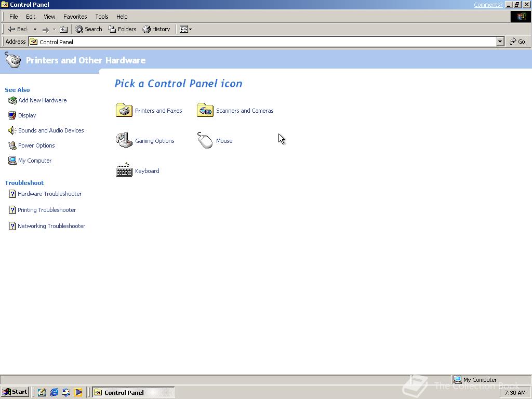Open the Views dropdown button
Screen dimensions: 532x399
[x=185, y=30]
